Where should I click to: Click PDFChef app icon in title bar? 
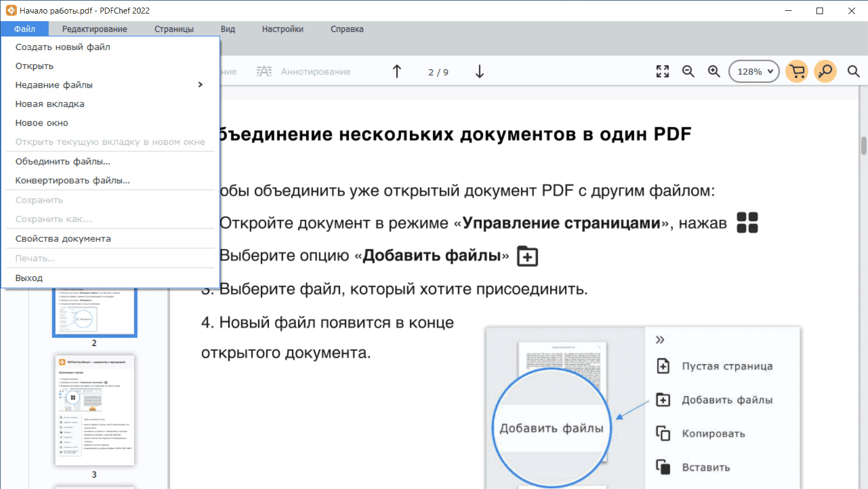pos(11,10)
